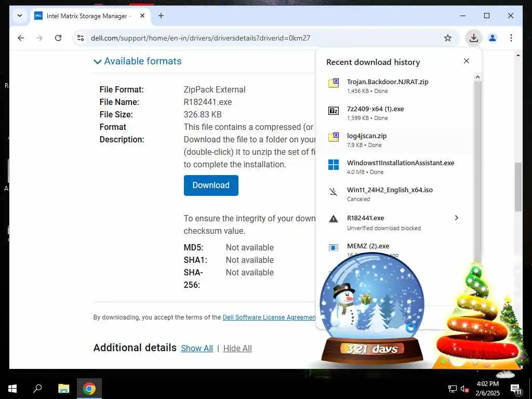This screenshot has height=399, width=532.
Task: Toggle the Chrome downloads button
Action: point(474,38)
